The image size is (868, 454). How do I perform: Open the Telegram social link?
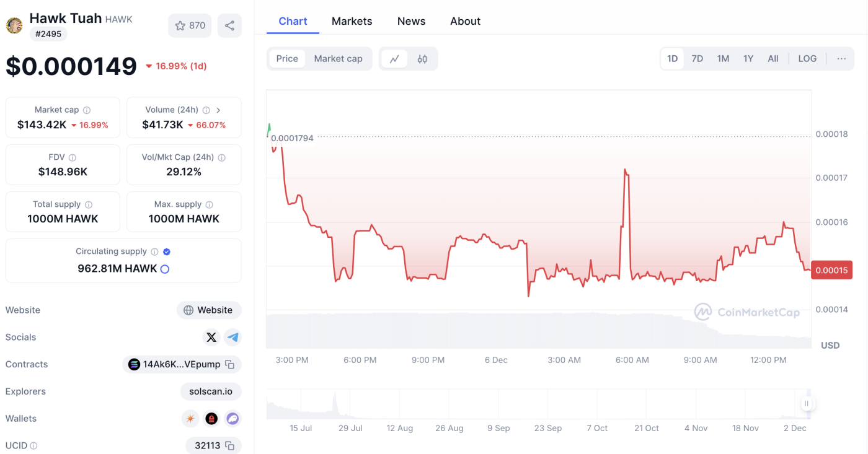(232, 337)
